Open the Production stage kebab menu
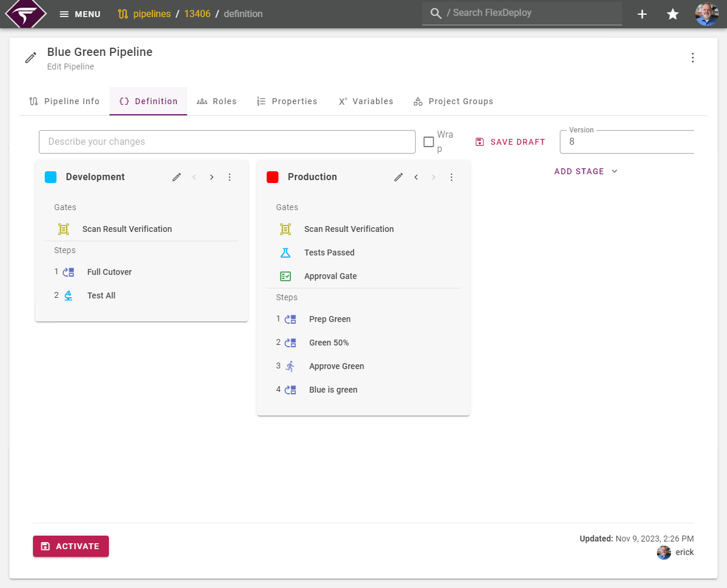727x588 pixels. pos(452,177)
